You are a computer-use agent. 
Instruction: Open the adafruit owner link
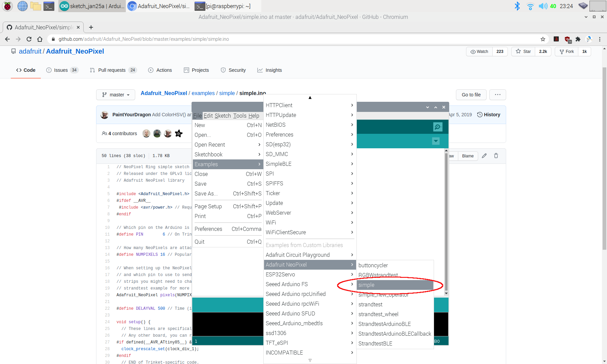pos(30,51)
